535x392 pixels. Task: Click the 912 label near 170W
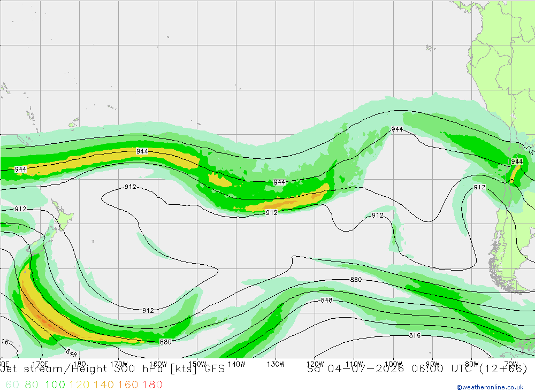click(131, 187)
